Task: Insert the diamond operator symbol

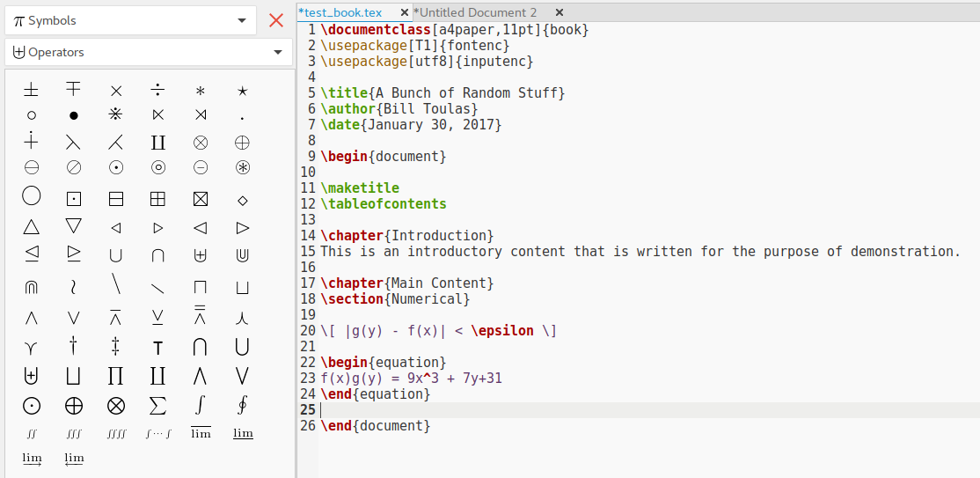Action: pyautogui.click(x=243, y=201)
